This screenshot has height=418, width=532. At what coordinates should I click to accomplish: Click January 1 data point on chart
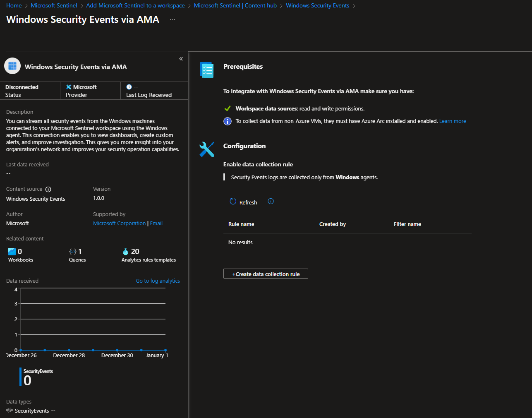(165, 350)
